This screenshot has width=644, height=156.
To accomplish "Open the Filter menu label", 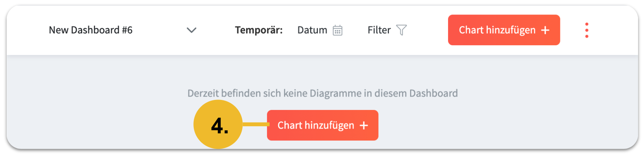I will [x=379, y=30].
